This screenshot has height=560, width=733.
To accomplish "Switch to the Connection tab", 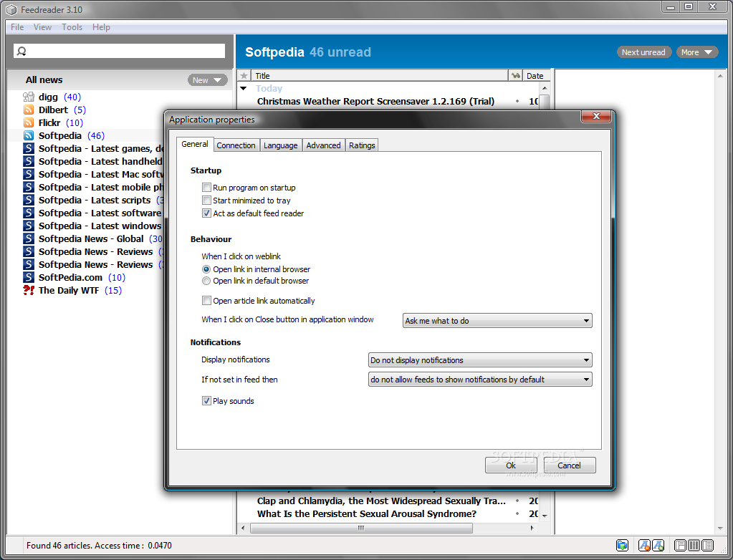I will click(x=236, y=145).
